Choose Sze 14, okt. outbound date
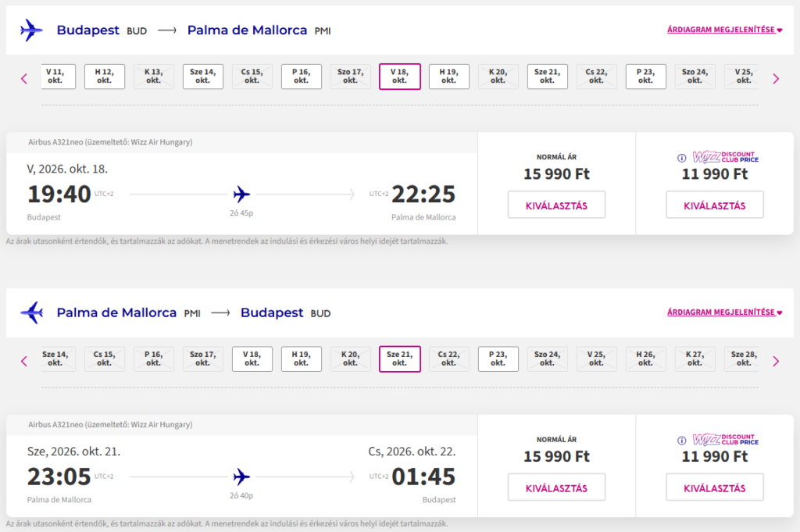This screenshot has height=532, width=800. click(x=202, y=77)
